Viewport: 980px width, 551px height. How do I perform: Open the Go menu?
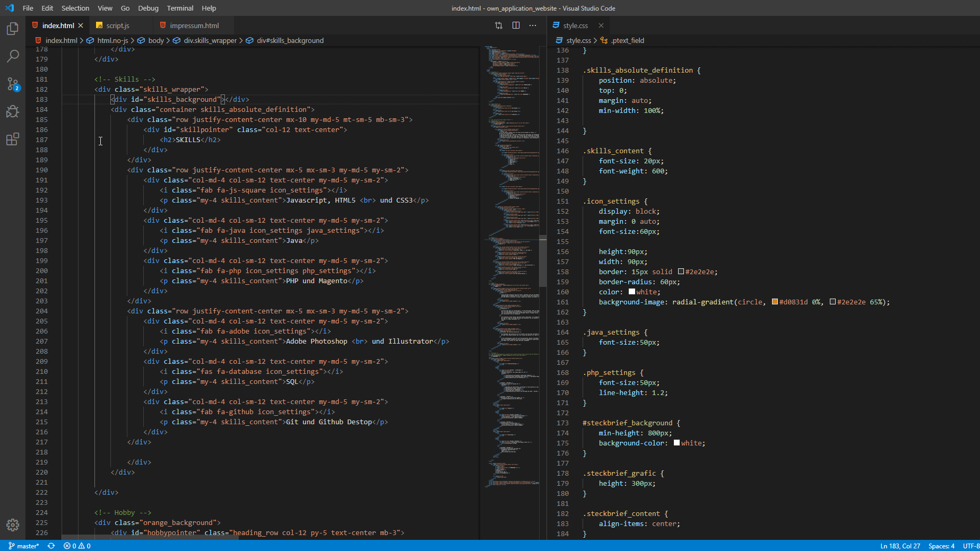(125, 8)
